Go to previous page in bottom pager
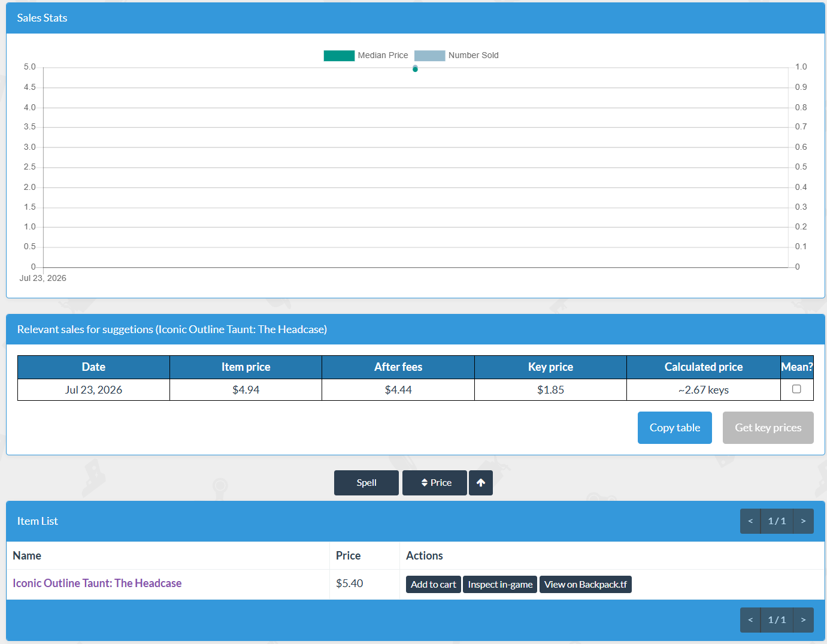 [750, 620]
